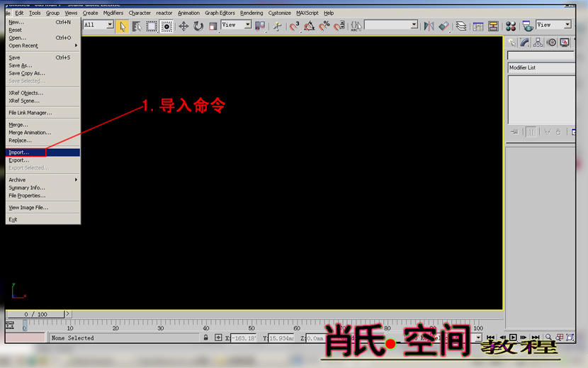Toggle Pin Stack button

[514, 132]
